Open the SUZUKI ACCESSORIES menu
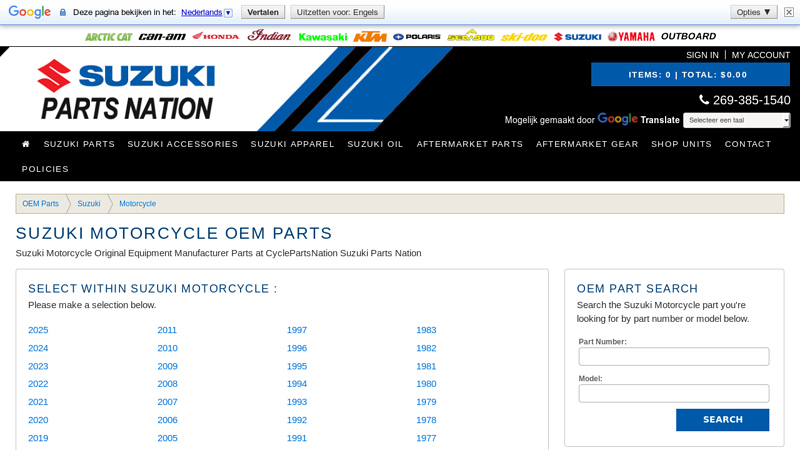The height and width of the screenshot is (450, 800). click(183, 144)
